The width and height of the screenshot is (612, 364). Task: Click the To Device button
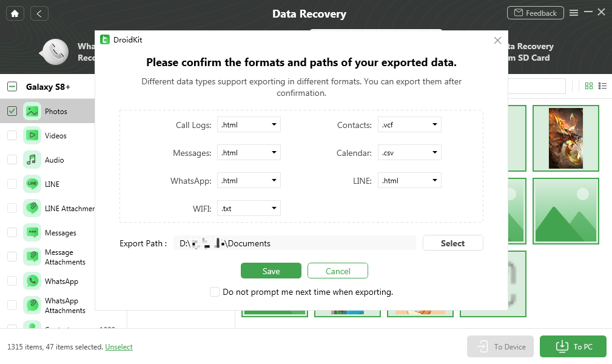[500, 346]
